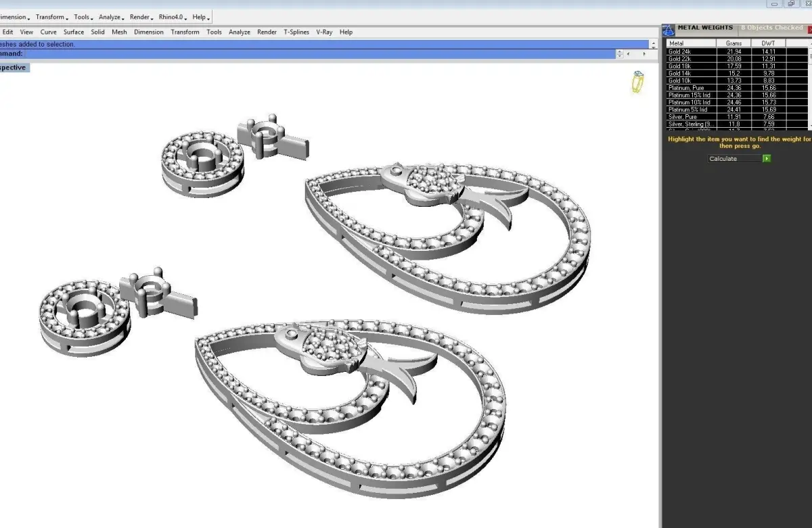Click the left arrow beside command line
Viewport: 812px width, 528px height.
point(628,53)
